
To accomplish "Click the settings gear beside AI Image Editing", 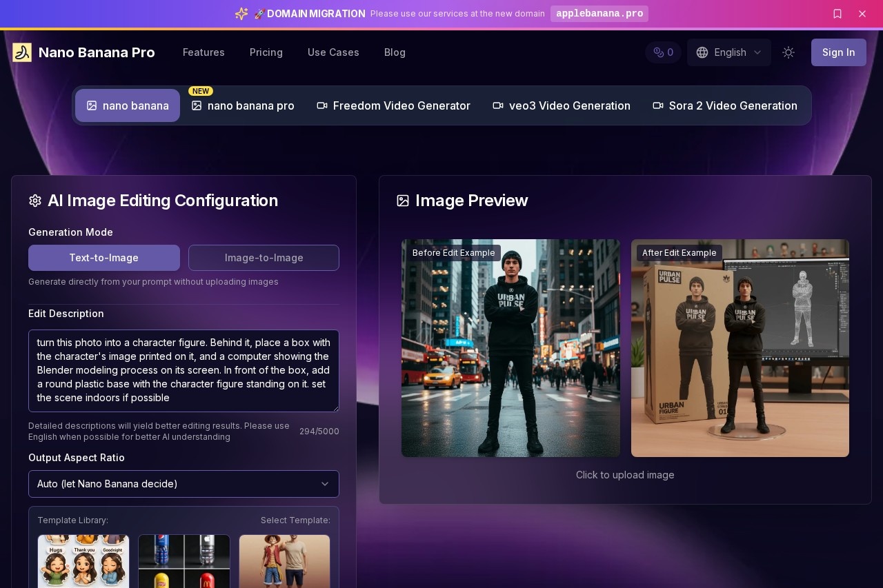I will coord(35,201).
